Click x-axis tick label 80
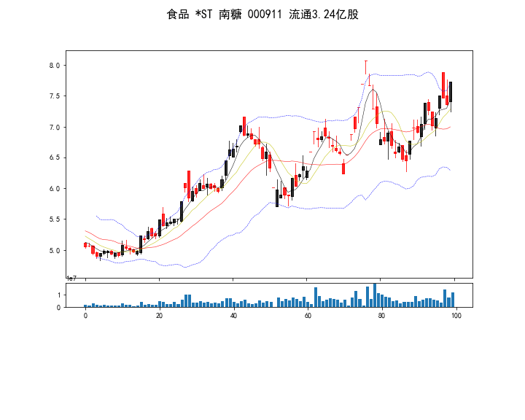This screenshot has height=420, width=525. click(381, 316)
